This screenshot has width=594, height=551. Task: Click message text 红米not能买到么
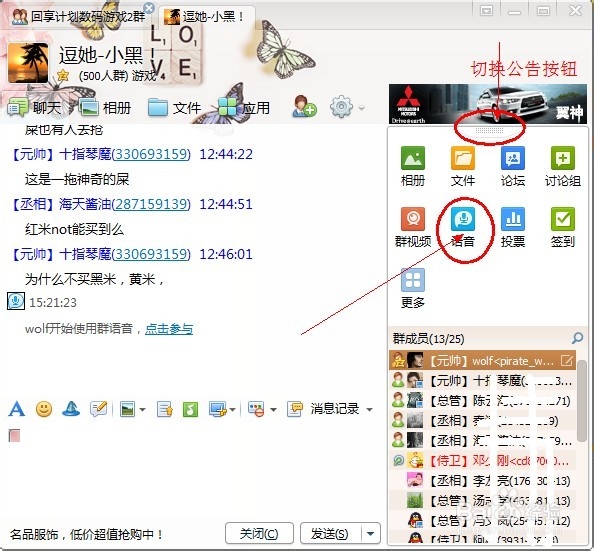(74, 229)
